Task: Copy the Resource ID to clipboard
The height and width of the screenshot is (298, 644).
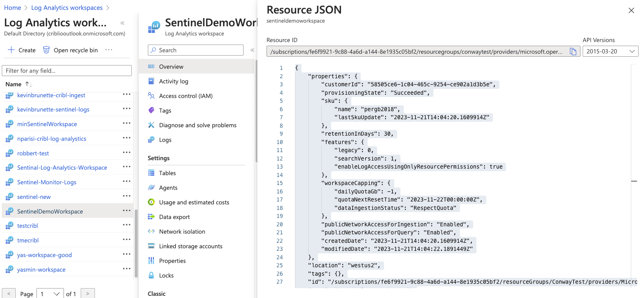Action: pos(573,52)
